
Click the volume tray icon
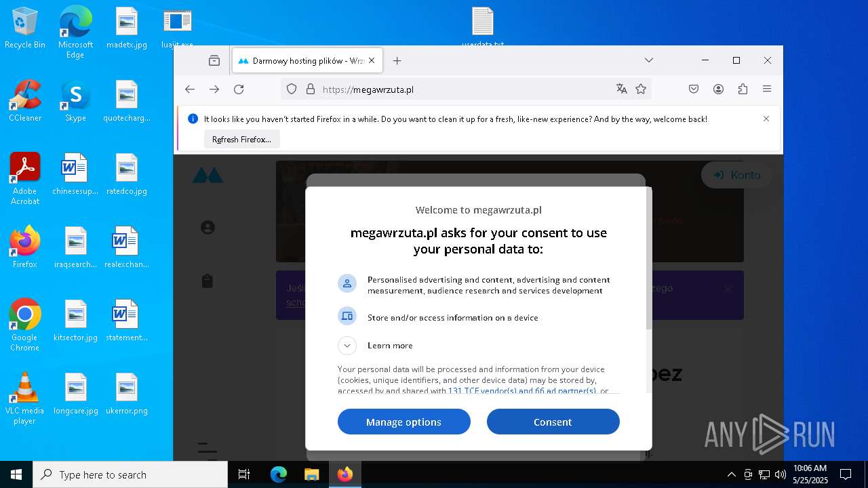781,474
